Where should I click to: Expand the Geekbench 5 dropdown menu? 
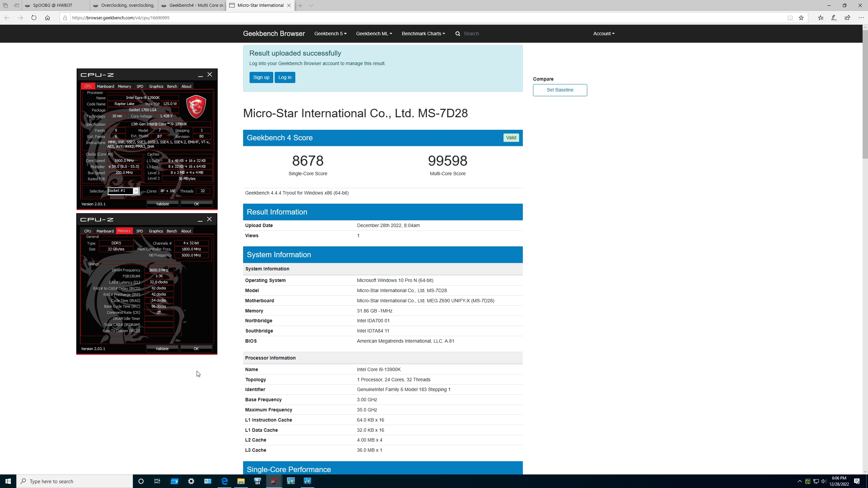tap(331, 34)
